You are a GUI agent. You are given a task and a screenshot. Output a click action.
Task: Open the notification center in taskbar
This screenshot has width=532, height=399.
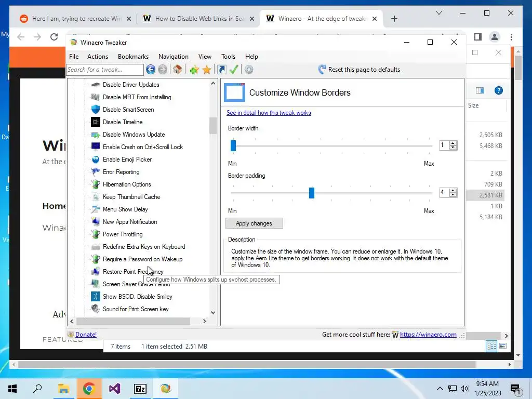point(515,390)
